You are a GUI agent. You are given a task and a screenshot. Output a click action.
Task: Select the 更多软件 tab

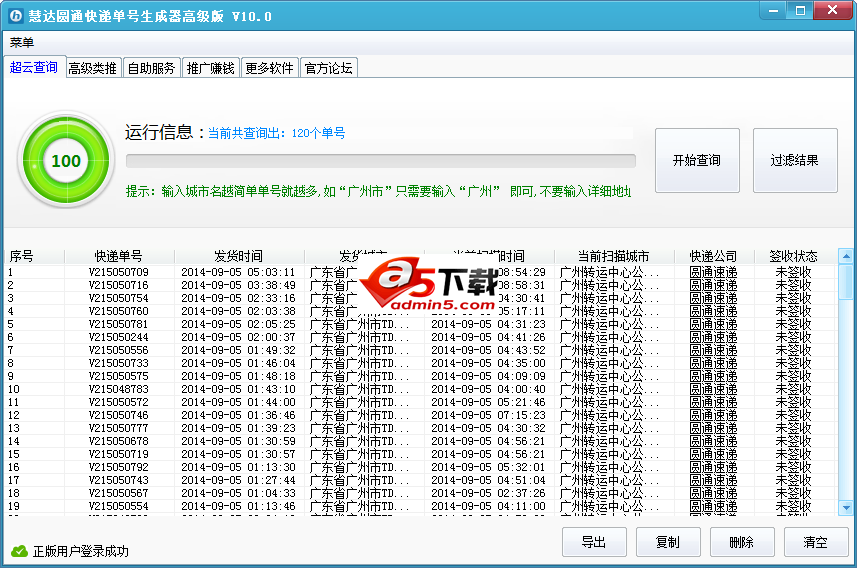pos(269,68)
